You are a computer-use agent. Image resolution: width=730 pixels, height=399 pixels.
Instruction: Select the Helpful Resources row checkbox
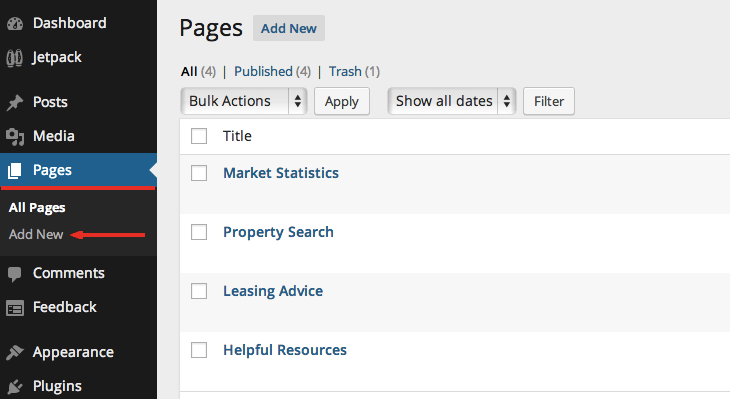[199, 350]
